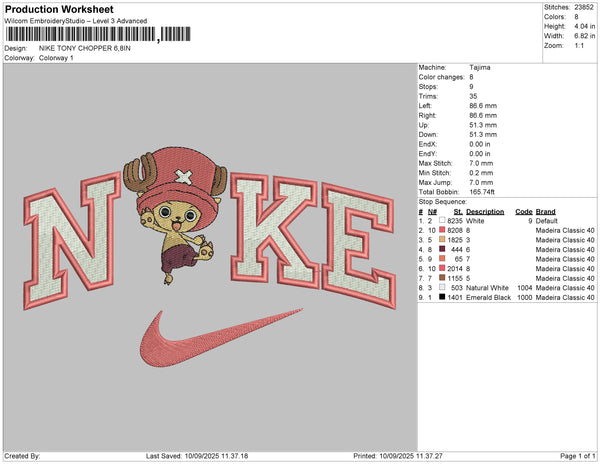Click the Default brand entry
Viewport: 600px width, 464px height.
[546, 221]
